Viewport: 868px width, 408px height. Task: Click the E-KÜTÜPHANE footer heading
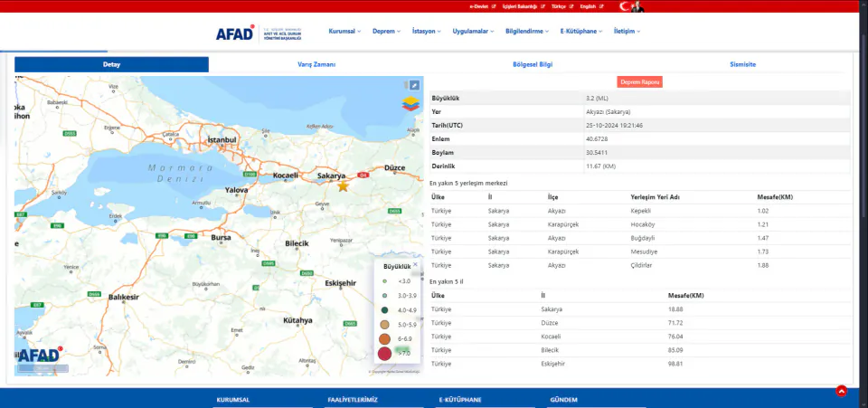pos(460,400)
